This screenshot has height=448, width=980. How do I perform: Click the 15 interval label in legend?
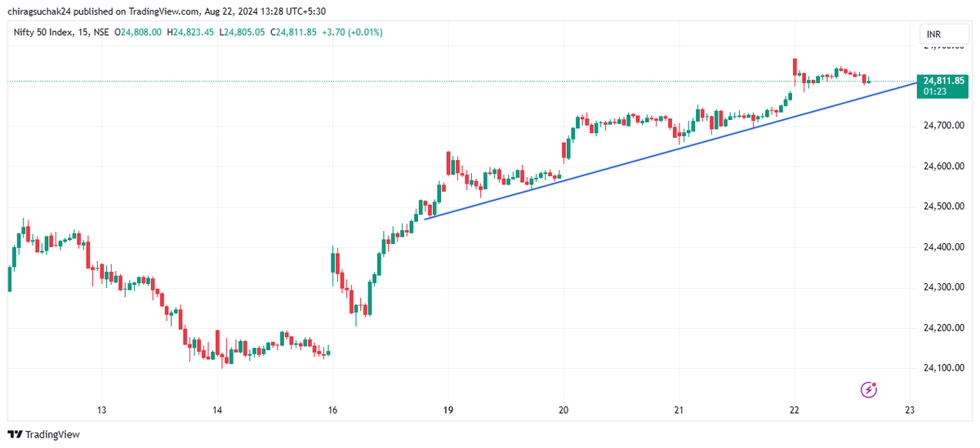pos(83,32)
